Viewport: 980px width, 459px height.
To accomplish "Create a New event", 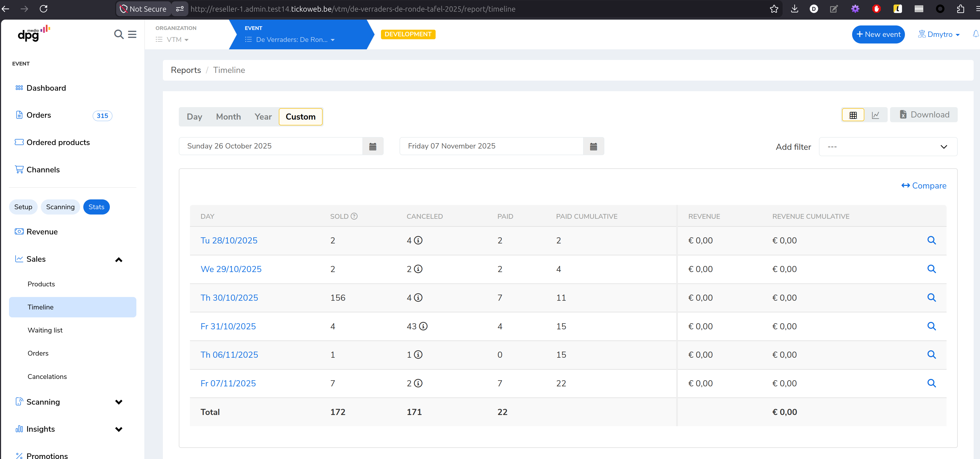I will click(878, 34).
